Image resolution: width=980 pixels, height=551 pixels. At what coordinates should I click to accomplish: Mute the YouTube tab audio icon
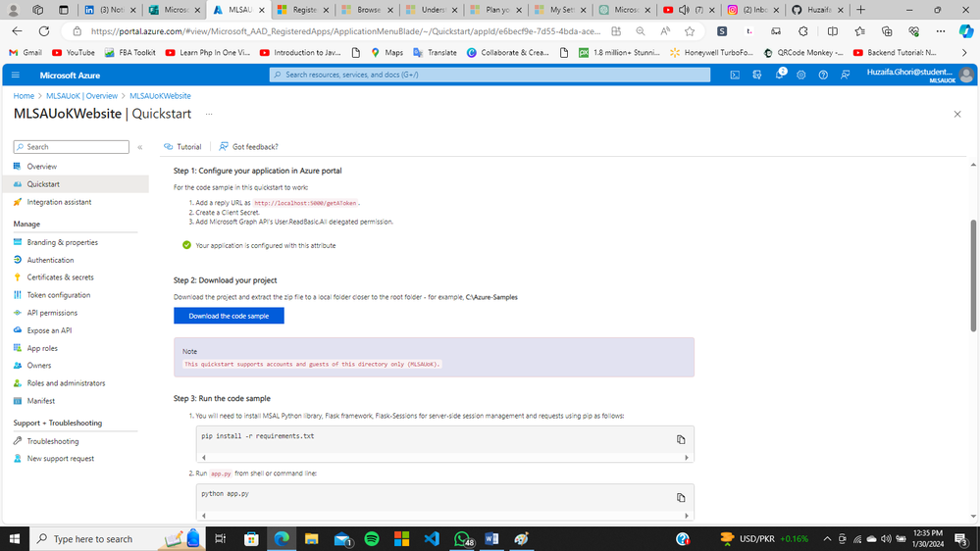[685, 10]
